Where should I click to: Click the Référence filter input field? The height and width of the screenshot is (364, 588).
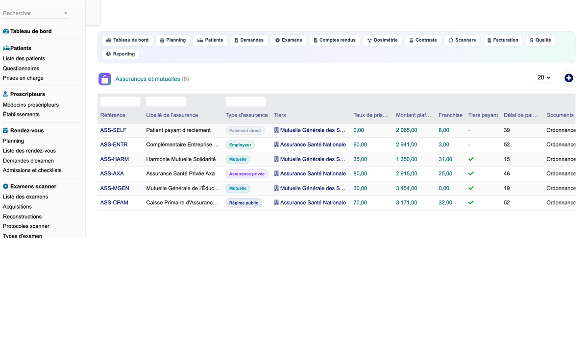click(121, 101)
